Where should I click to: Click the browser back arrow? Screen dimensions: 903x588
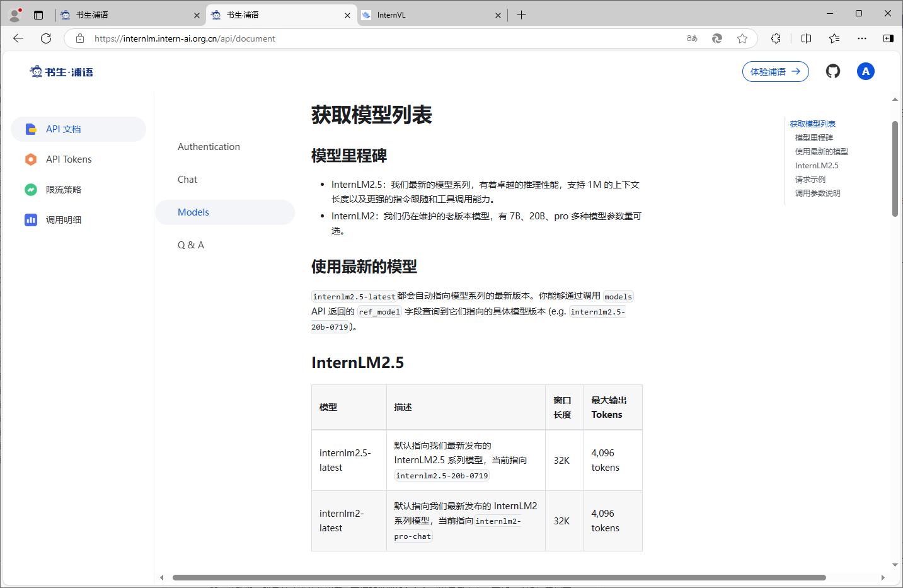point(18,38)
